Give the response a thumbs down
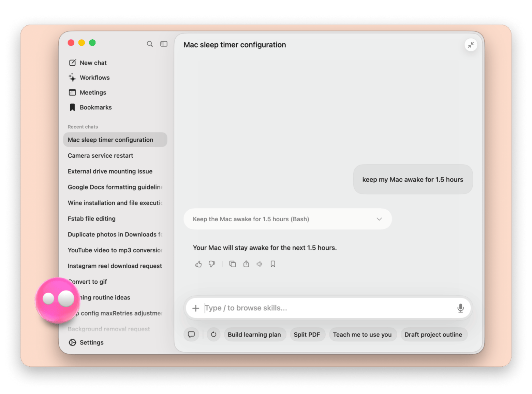The image size is (532, 394). (x=212, y=264)
